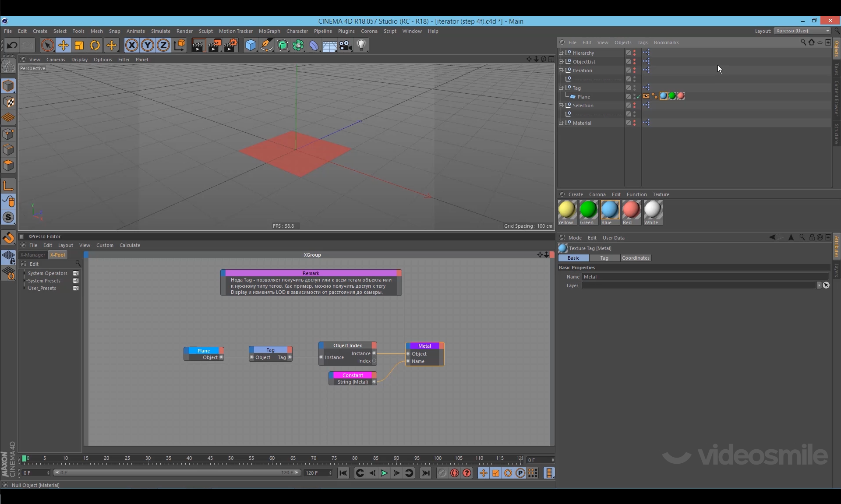Screen dimensions: 841x504
Task: Expand the Hierarchy null object
Action: pos(561,53)
